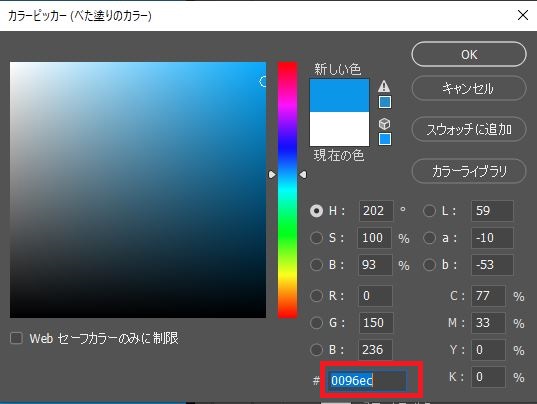This screenshot has height=404, width=537.
Task: Select the R red radio button
Action: point(316,295)
